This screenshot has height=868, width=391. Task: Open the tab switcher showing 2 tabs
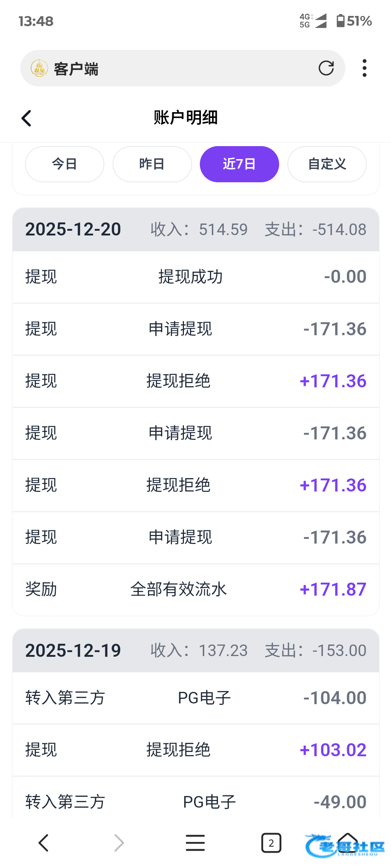(x=271, y=843)
